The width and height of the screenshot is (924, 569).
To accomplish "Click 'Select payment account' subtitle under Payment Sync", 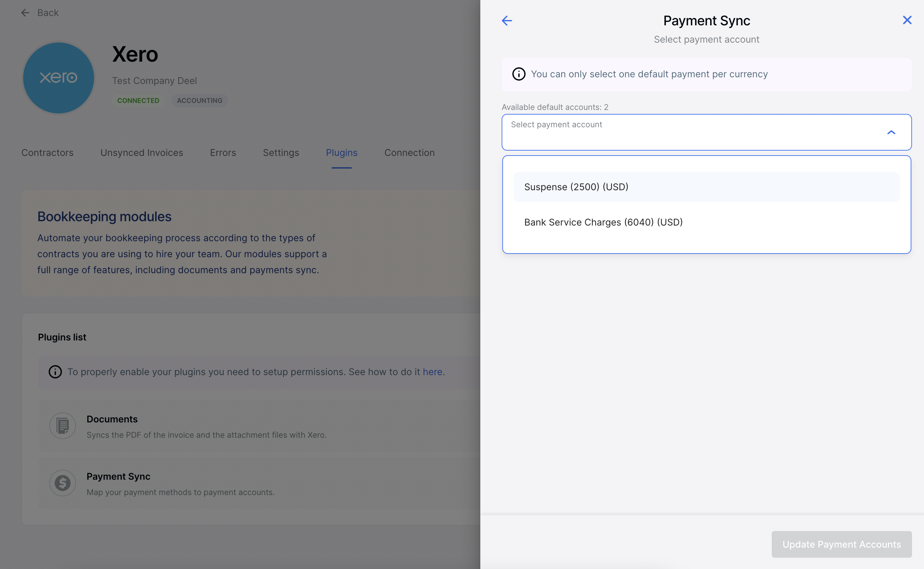I will point(706,40).
